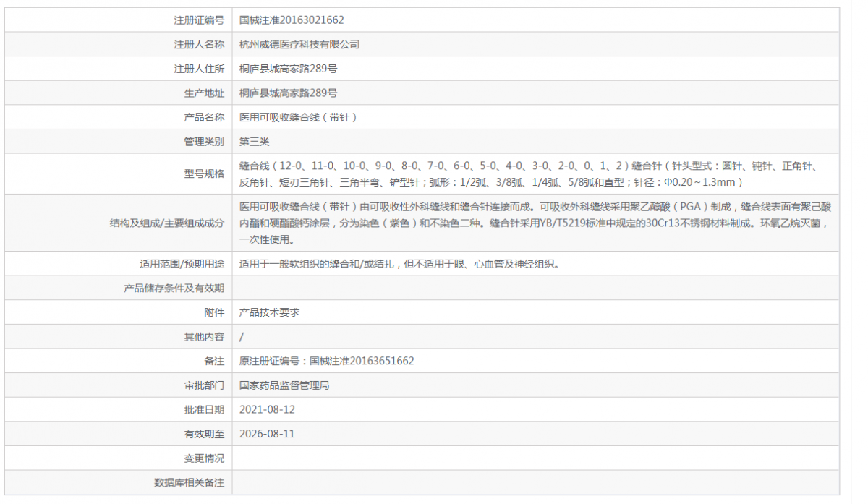Click the label 结构及组成/主要组成成分
The height and width of the screenshot is (504, 868).
coord(167,223)
